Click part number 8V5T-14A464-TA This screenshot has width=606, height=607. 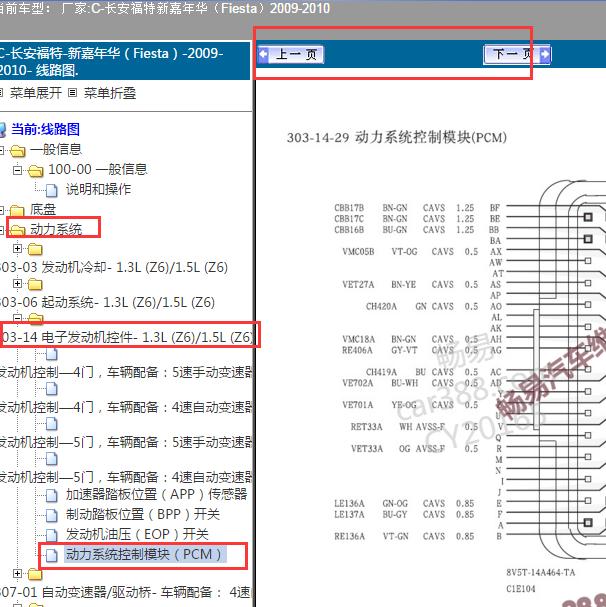[541, 573]
